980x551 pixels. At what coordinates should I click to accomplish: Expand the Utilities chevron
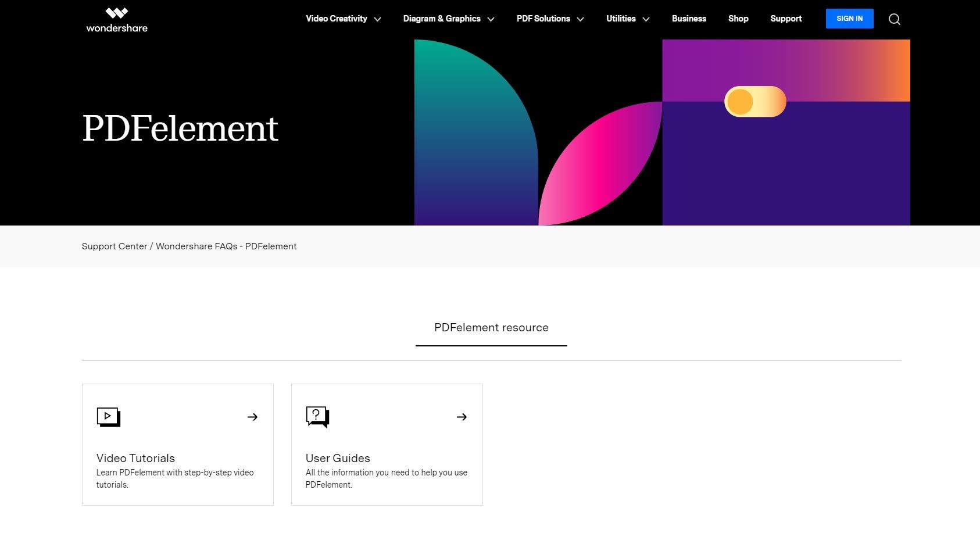pos(646,19)
